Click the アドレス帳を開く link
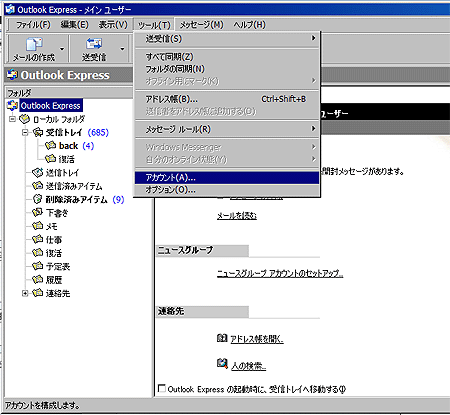This screenshot has height=415, width=450. coord(257,339)
